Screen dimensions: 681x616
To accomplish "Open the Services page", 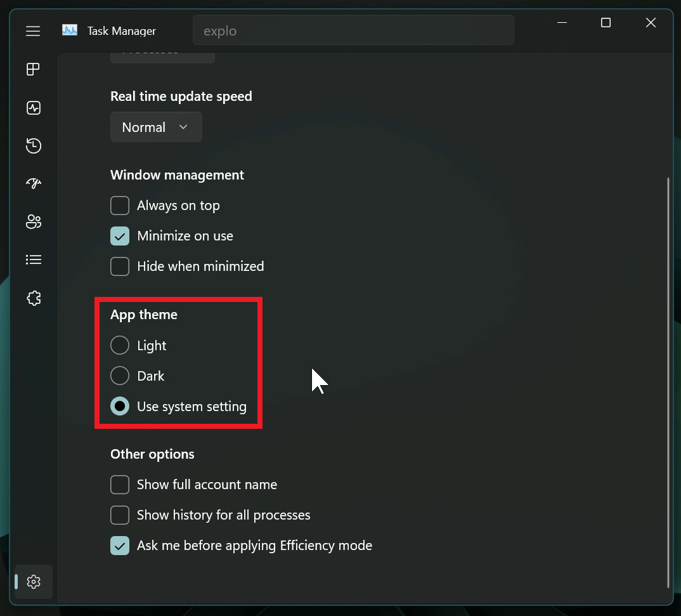I will pos(33,298).
